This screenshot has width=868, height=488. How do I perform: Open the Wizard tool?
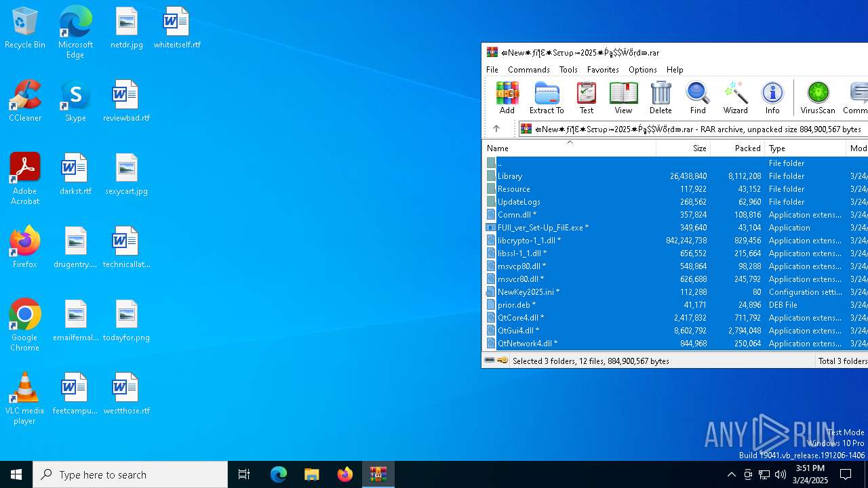[735, 98]
